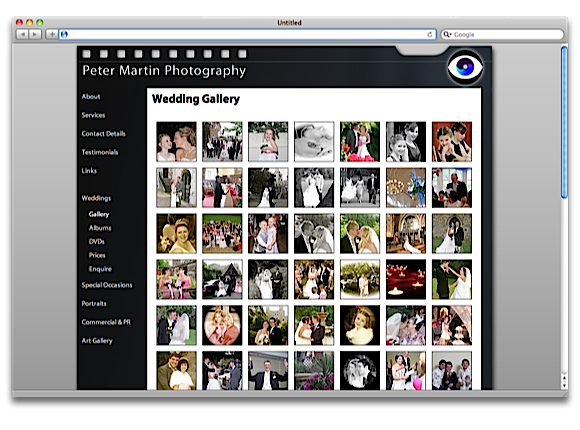Click the browser forward arrow button

click(x=35, y=34)
